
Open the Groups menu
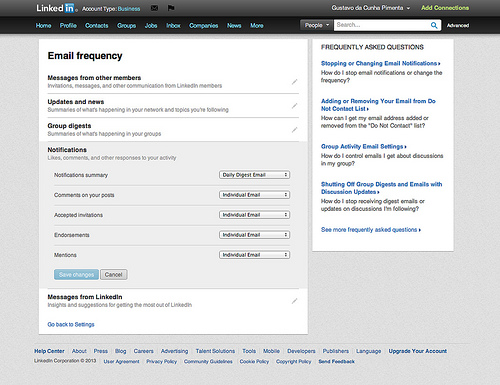[126, 25]
